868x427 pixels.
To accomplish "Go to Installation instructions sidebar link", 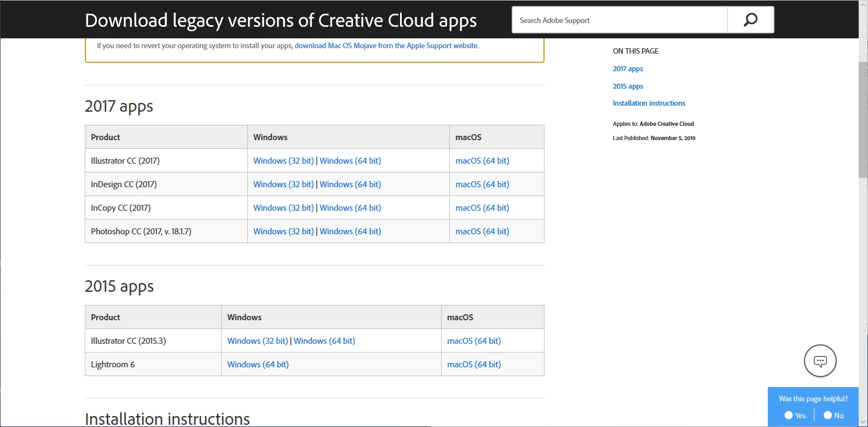I will (x=649, y=103).
